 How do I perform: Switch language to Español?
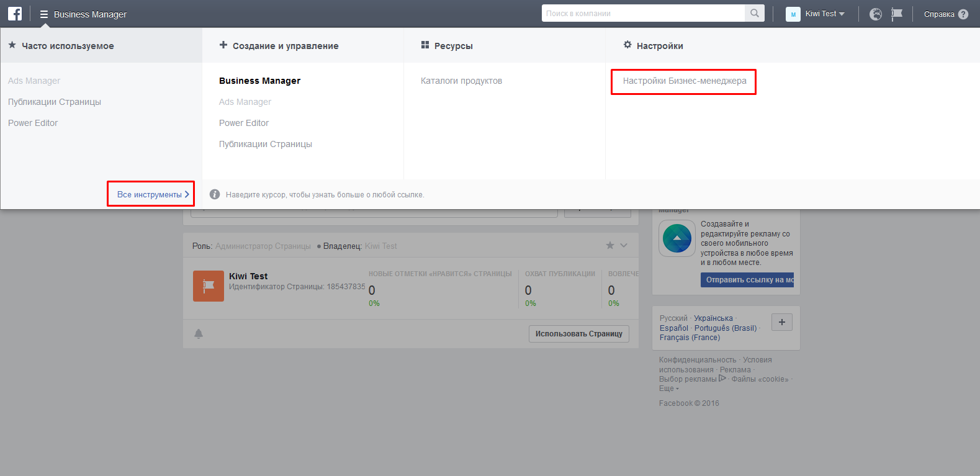[674, 328]
